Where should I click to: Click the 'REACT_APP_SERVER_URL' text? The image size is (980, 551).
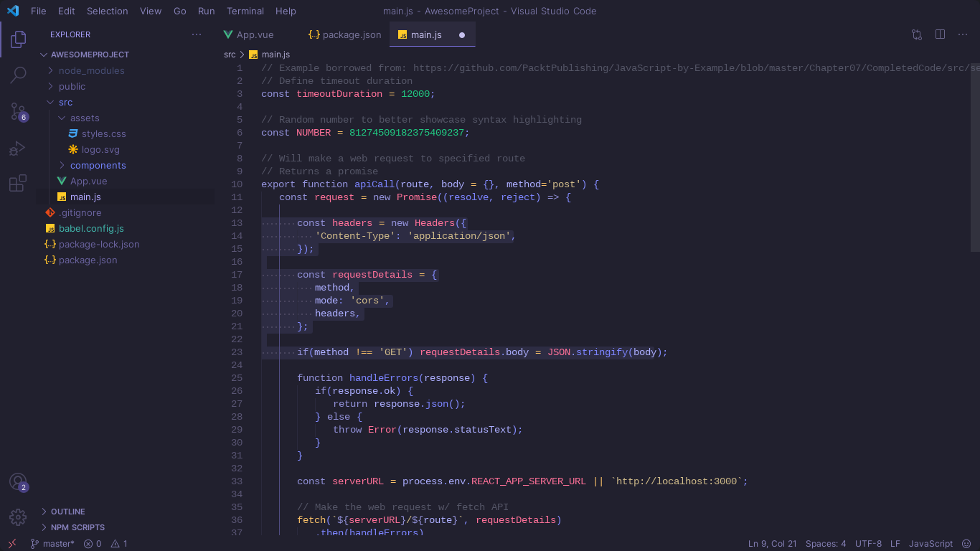529,481
